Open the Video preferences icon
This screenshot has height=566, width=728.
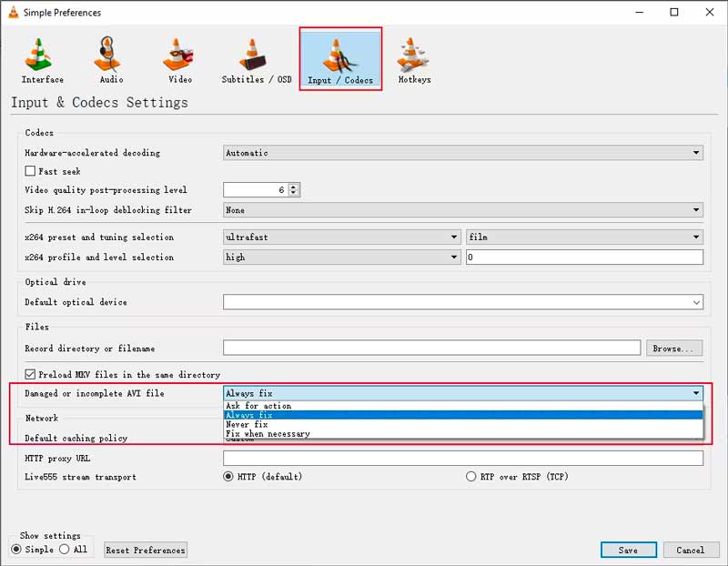pos(179,60)
